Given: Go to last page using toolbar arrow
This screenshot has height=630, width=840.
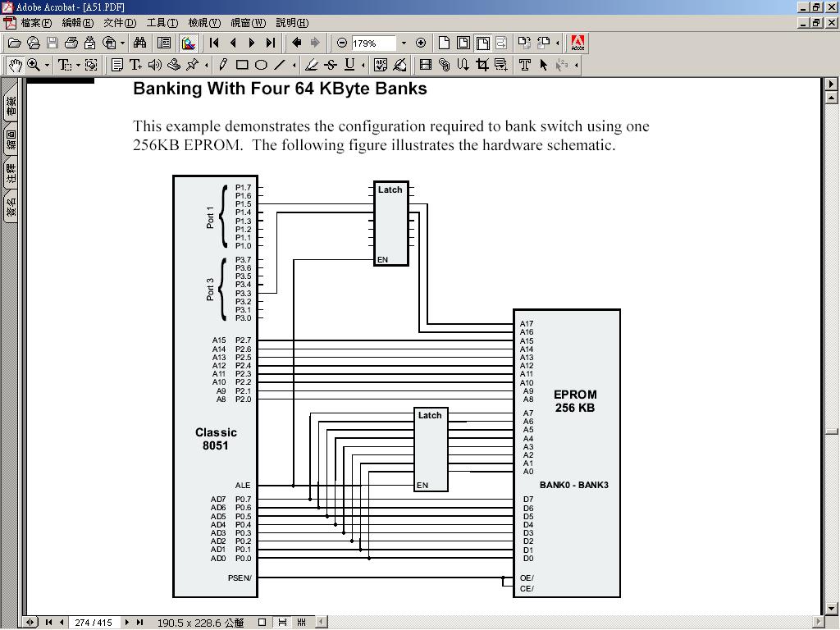Looking at the screenshot, I should (x=270, y=43).
